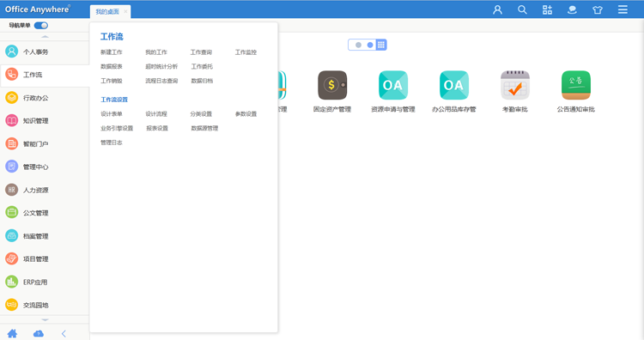Open 流程日志查询 in workflow menu
Viewport: 644px width, 340px height.
point(161,81)
